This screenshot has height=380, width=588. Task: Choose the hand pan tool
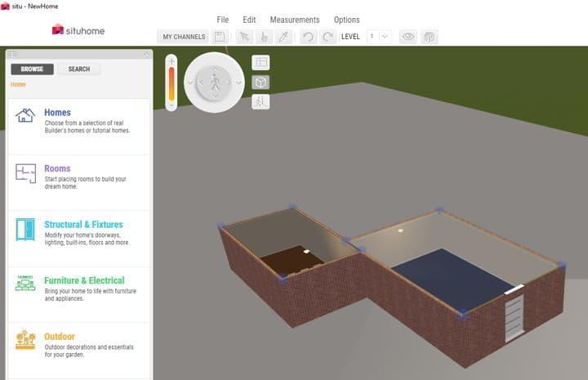tap(263, 37)
